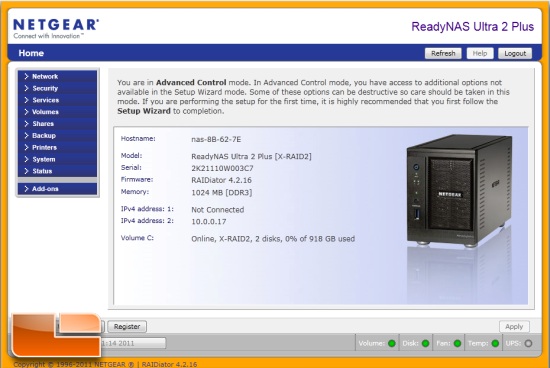Click the Fan status green indicator

(457, 343)
